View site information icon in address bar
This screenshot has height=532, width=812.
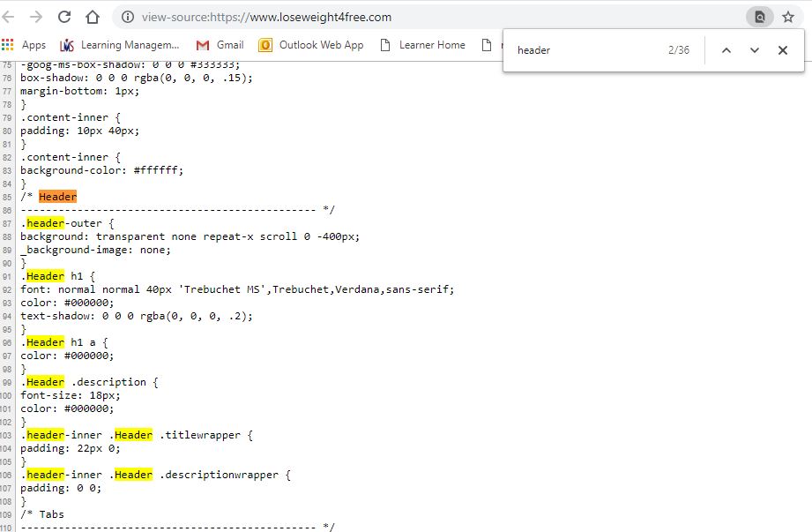coord(127,17)
